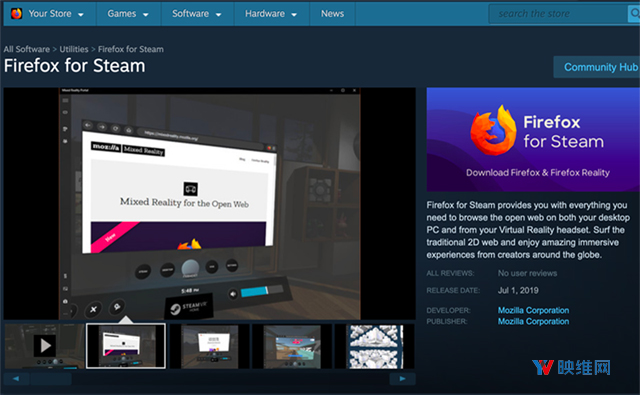The image size is (640, 395).
Task: Click the search magnifier icon
Action: 634,14
